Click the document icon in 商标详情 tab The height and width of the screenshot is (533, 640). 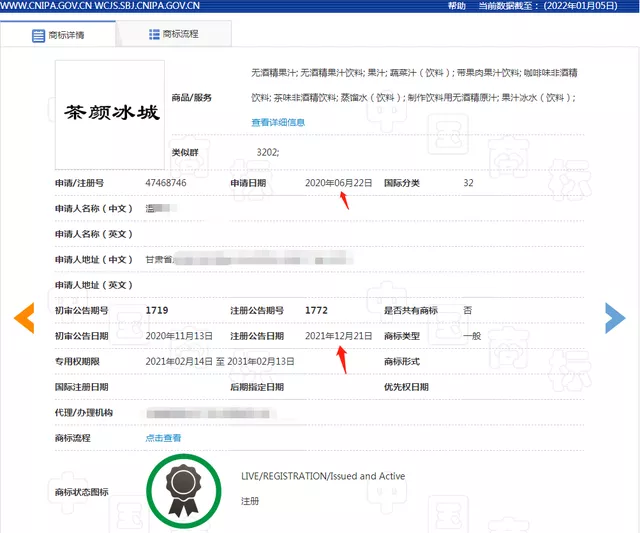coord(38,36)
